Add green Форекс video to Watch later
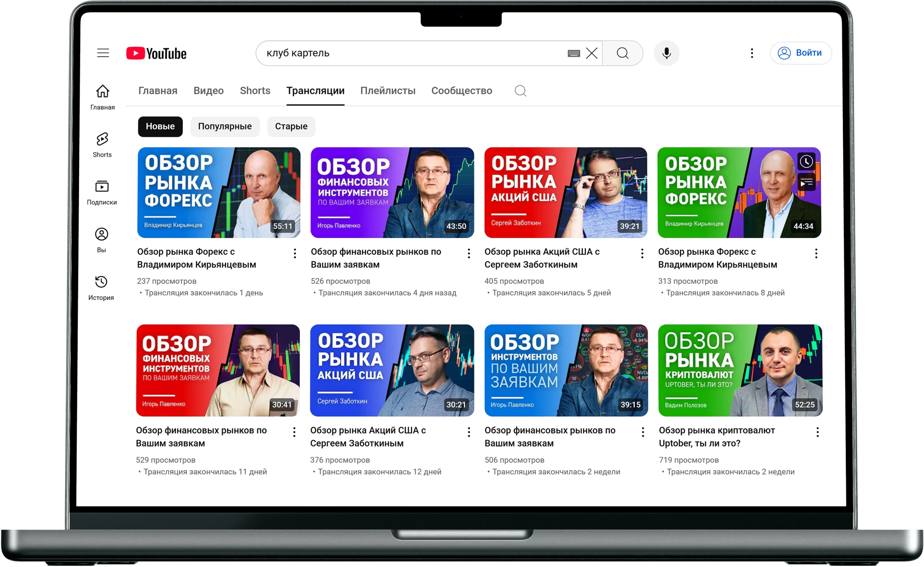Screen dimensions: 924x567 806,162
